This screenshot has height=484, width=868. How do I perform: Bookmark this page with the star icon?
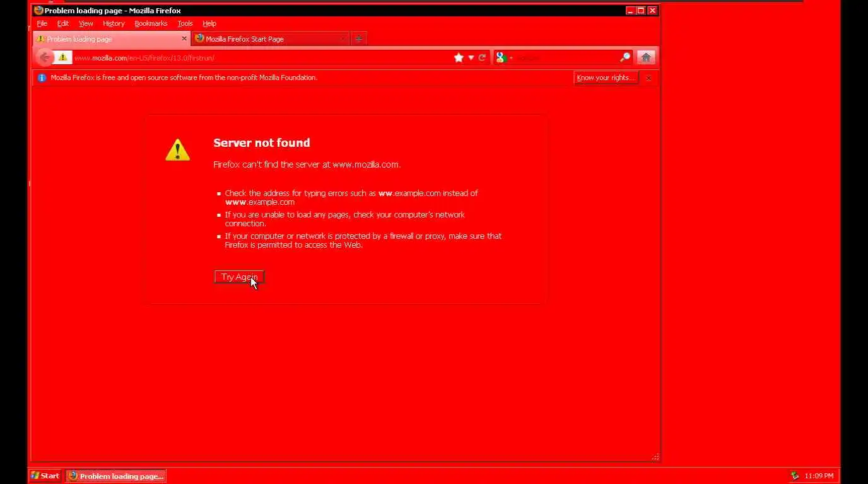(x=459, y=57)
